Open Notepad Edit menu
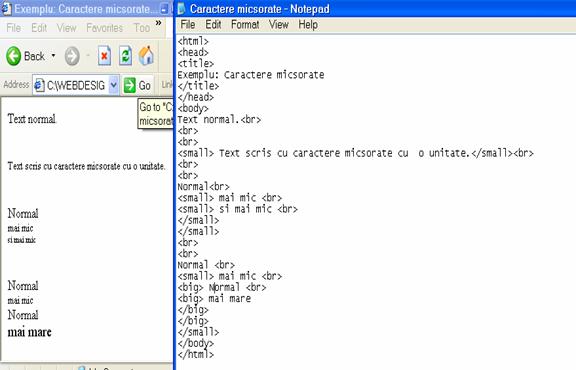 (x=213, y=25)
